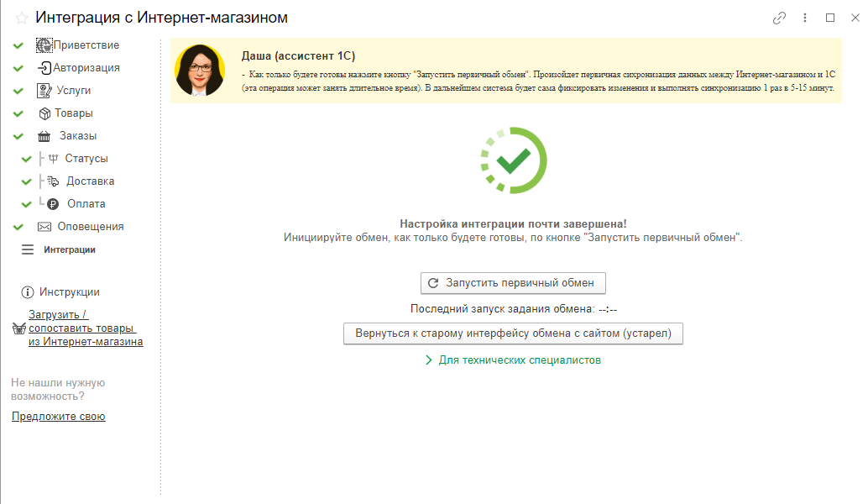Click the green checkmark beside Товары

18,113
